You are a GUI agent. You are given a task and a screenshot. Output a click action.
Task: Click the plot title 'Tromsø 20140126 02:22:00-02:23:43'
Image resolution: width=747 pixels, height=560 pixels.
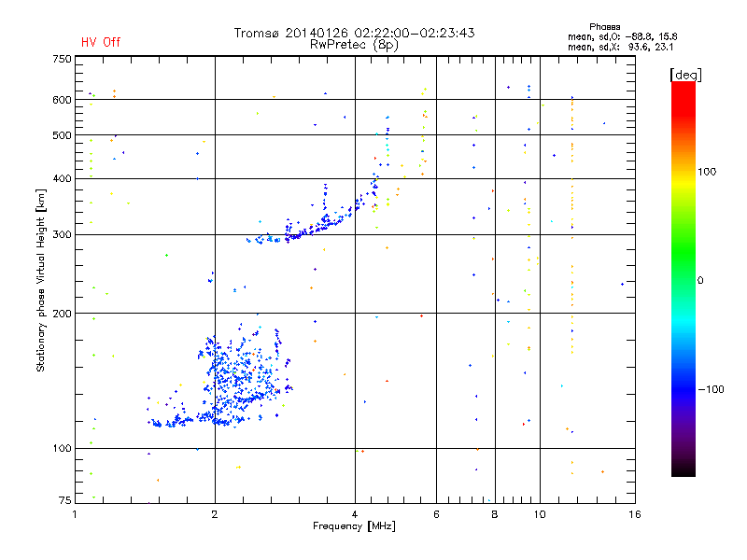(x=354, y=33)
